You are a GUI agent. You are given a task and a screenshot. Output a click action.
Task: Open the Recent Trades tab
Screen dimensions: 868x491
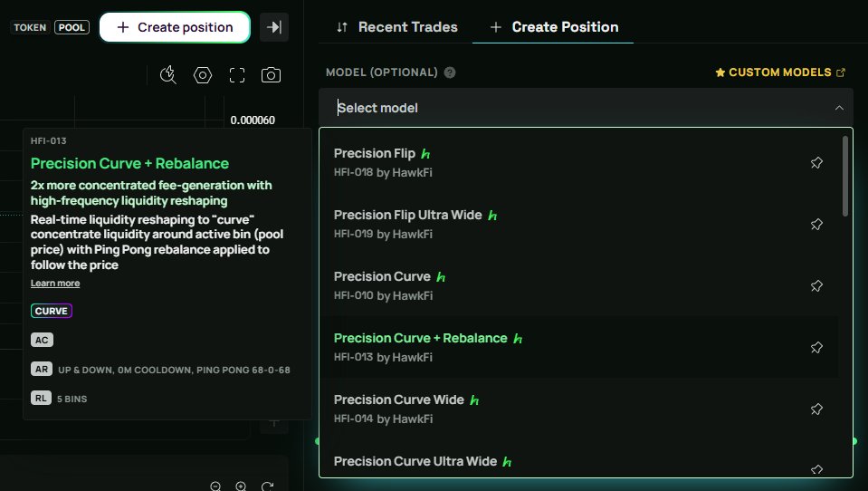(397, 27)
